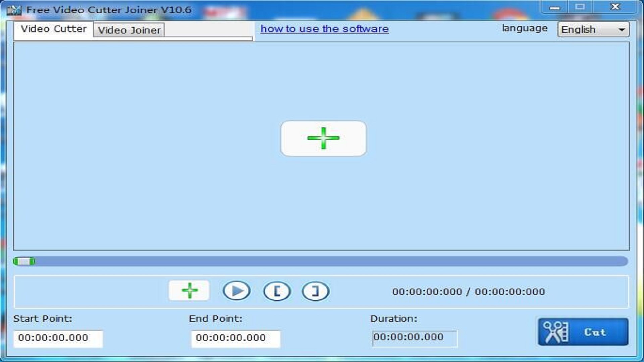This screenshot has height=362, width=644.
Task: Set start point with left bracket icon
Action: [277, 291]
